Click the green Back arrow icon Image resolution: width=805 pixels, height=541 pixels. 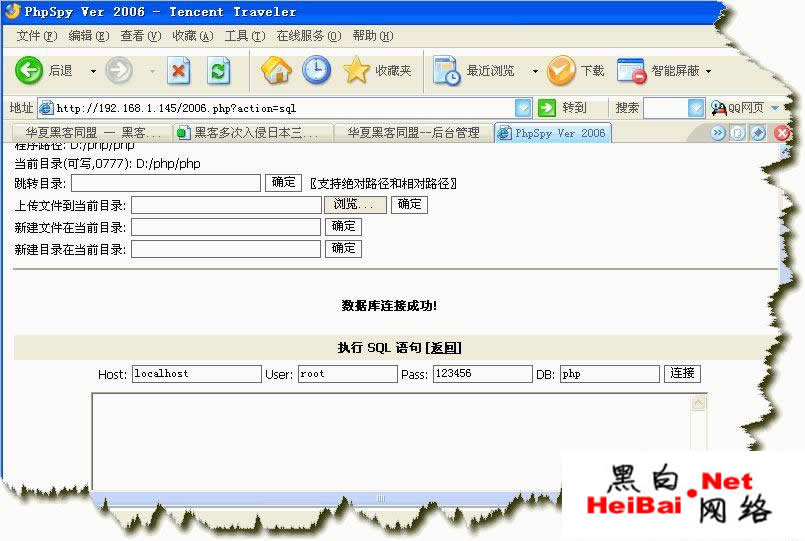click(29, 70)
